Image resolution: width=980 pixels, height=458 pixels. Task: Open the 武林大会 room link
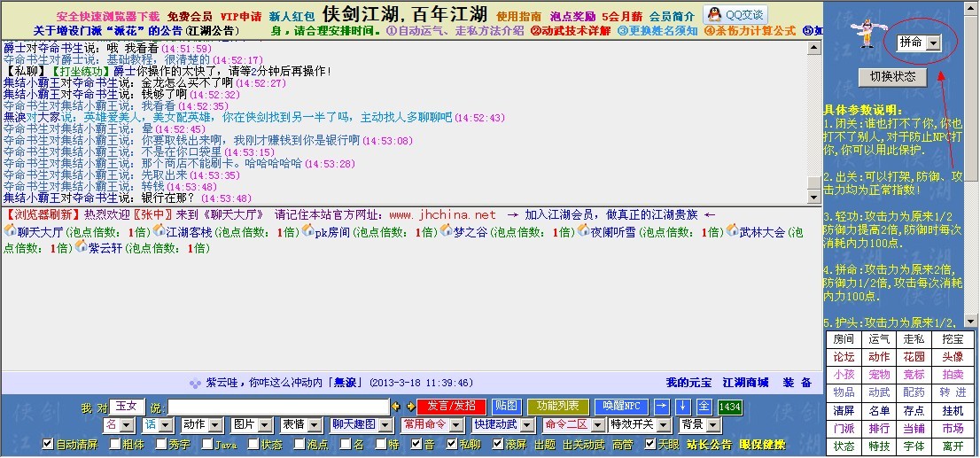tap(762, 232)
